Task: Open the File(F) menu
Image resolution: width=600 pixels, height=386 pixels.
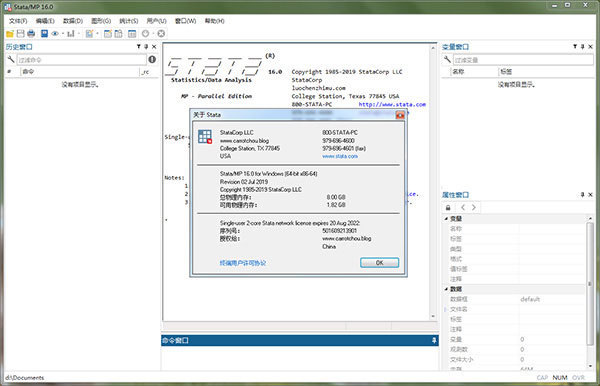Action: click(x=18, y=21)
